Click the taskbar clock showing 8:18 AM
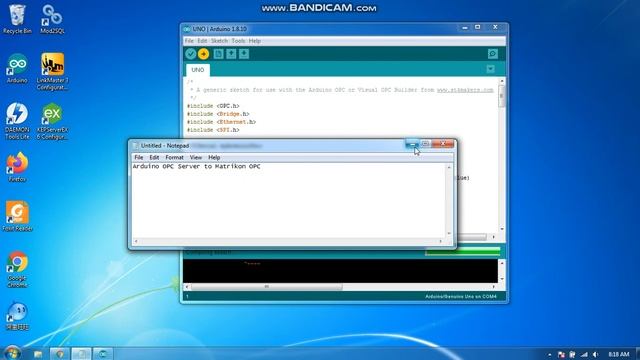The width and height of the screenshot is (640, 360). [619, 354]
